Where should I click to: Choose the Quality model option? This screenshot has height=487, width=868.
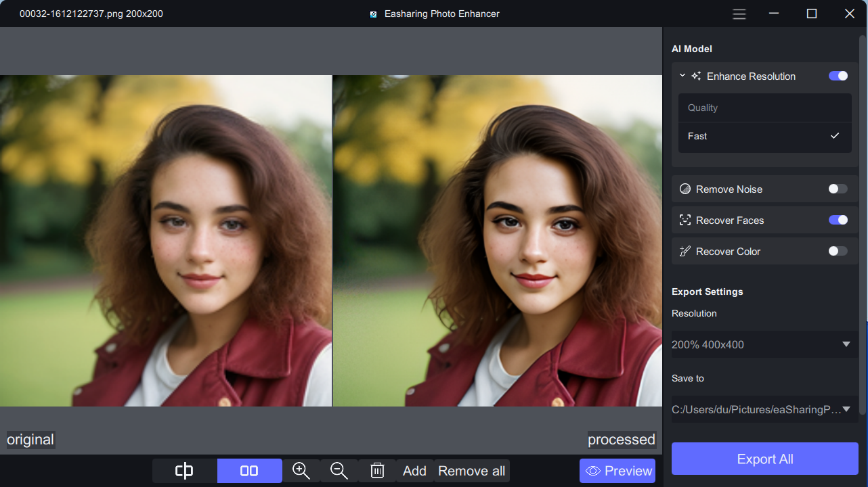(764, 108)
